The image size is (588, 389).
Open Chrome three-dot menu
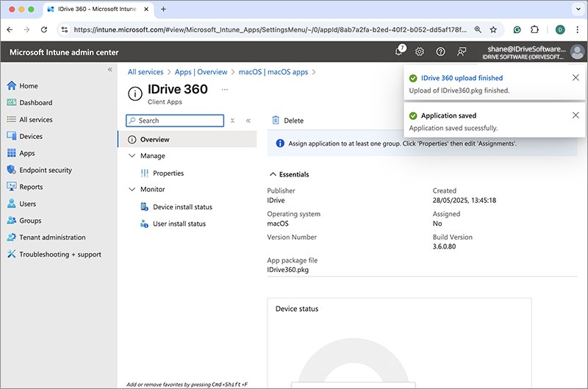(577, 29)
